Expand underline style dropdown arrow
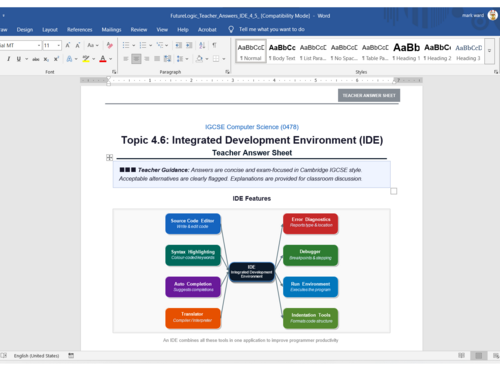The height and width of the screenshot is (375, 500). point(27,59)
